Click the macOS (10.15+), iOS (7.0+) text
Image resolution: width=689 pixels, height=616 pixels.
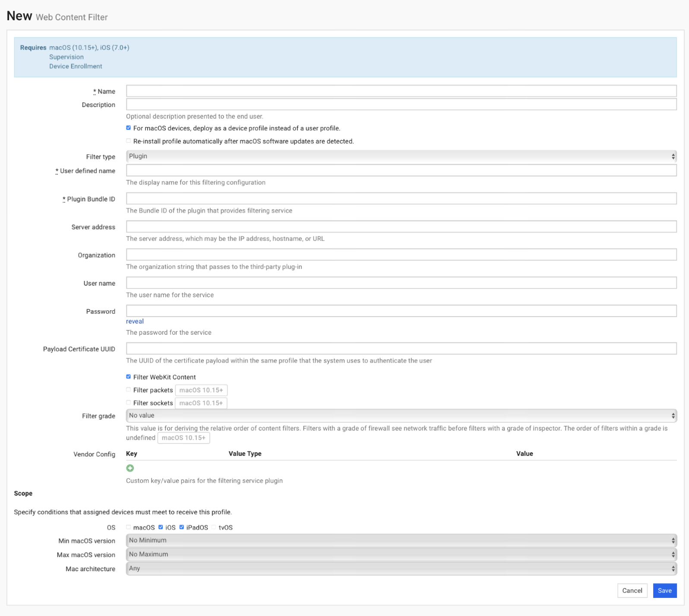pyautogui.click(x=89, y=47)
